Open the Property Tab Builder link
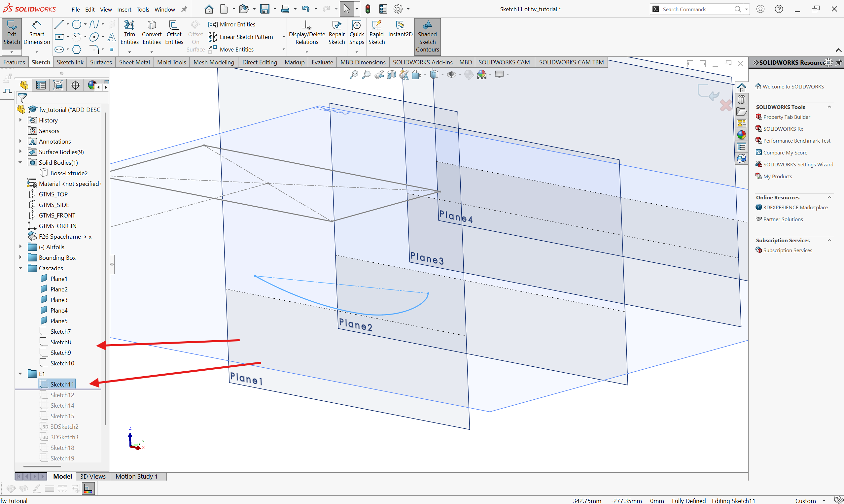 coord(786,117)
